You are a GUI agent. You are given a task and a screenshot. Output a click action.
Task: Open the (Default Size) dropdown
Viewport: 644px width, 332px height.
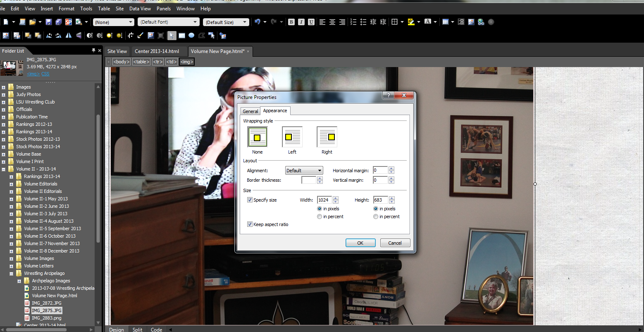click(x=226, y=22)
